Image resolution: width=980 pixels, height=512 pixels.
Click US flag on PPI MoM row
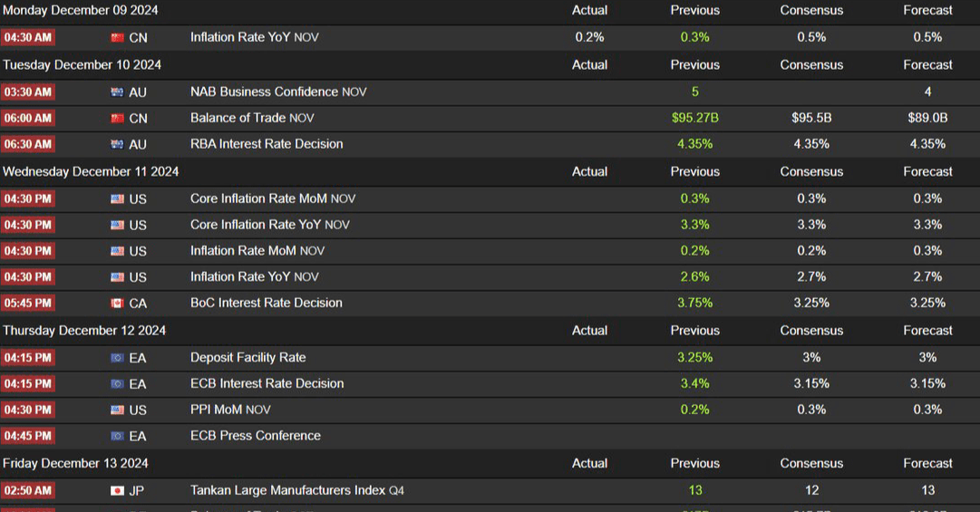coord(117,411)
